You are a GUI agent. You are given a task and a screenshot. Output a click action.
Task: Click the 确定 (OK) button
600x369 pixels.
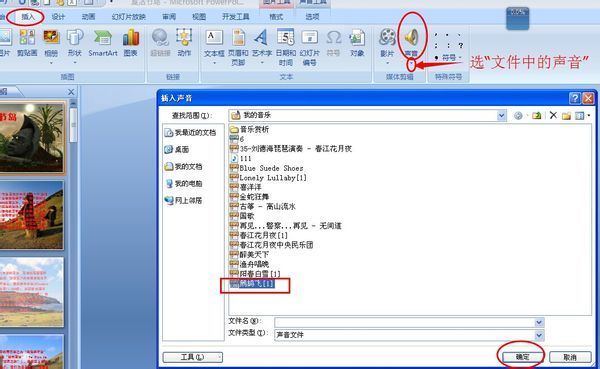[522, 357]
